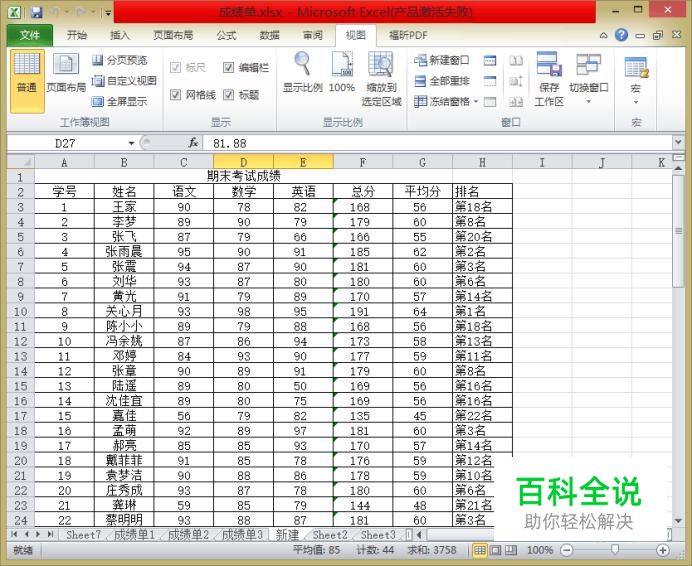692x566 pixels.
Task: Switch to Page Layout (页面布局) view icon
Action: 66,73
